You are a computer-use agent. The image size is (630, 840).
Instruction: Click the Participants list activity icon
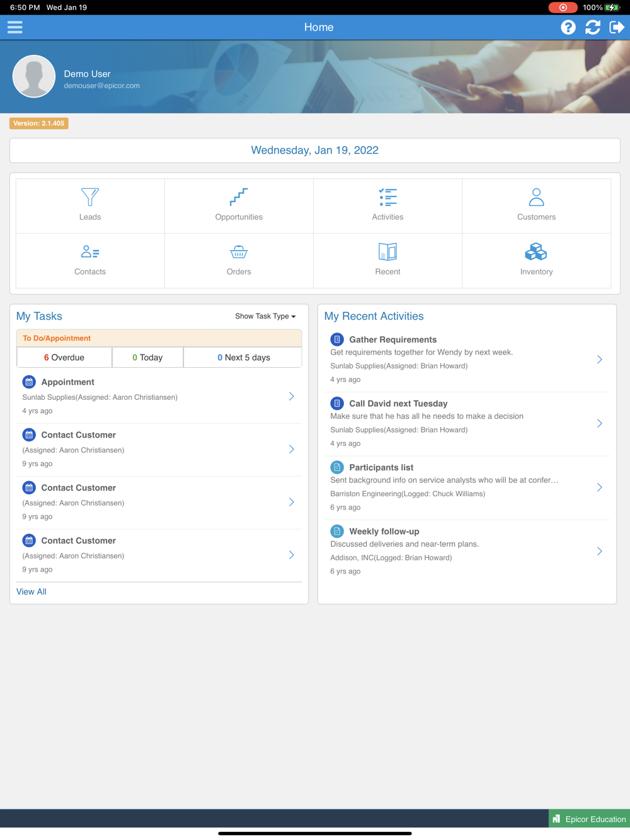337,467
